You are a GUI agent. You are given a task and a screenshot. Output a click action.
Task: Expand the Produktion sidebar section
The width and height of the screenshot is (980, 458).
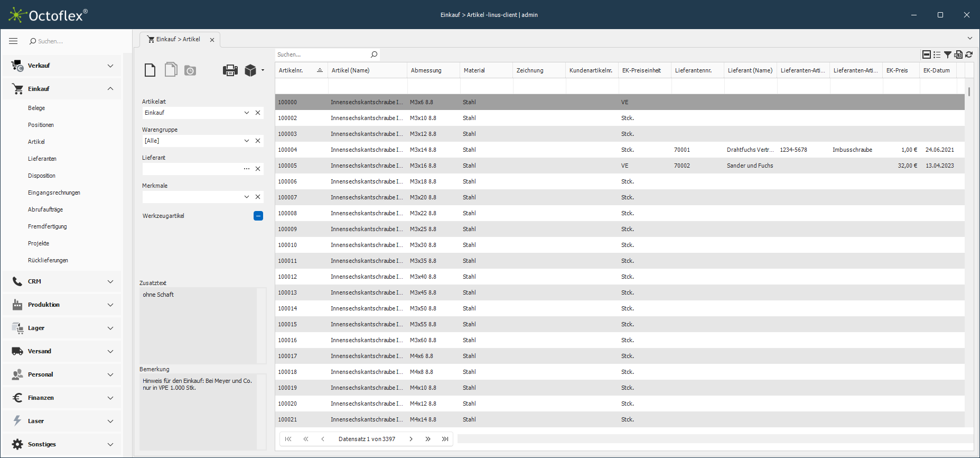(110, 305)
